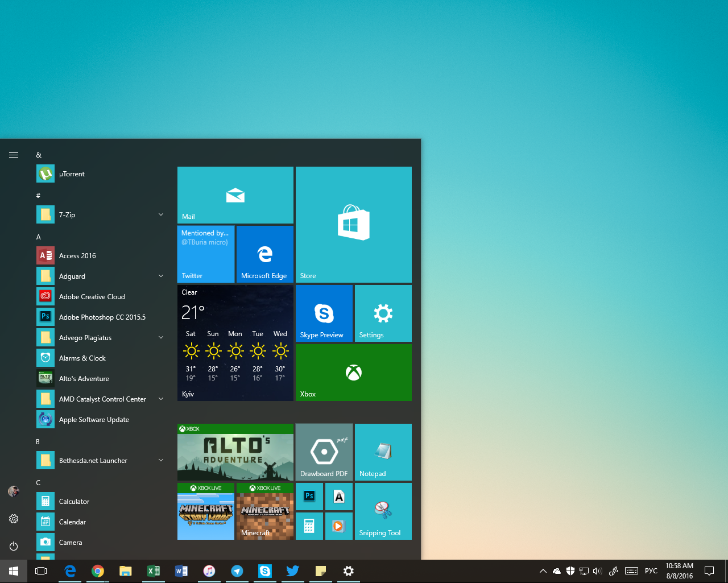Screen dimensions: 728x583
Task: Click the small media player tile
Action: pyautogui.click(x=339, y=526)
